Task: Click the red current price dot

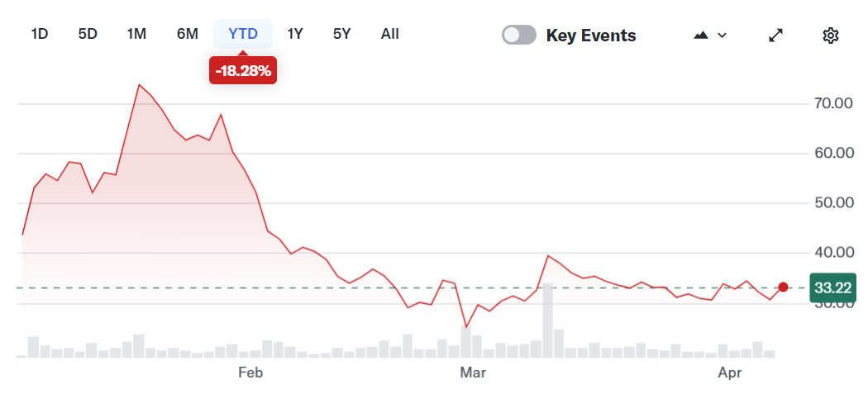Action: pos(783,287)
